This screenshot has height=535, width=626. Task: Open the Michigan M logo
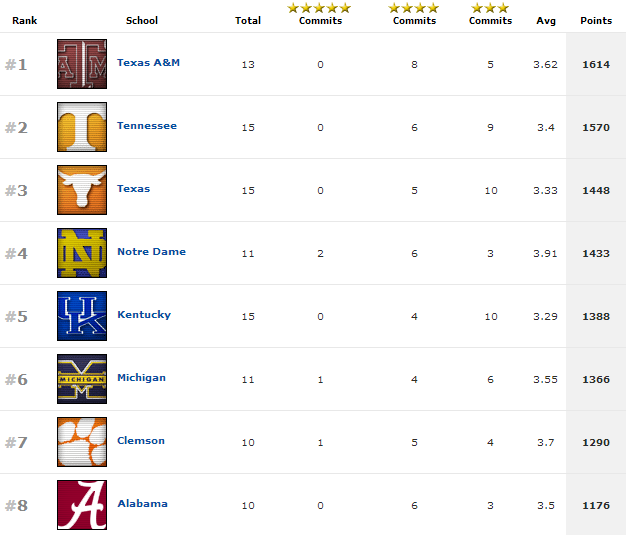point(82,379)
